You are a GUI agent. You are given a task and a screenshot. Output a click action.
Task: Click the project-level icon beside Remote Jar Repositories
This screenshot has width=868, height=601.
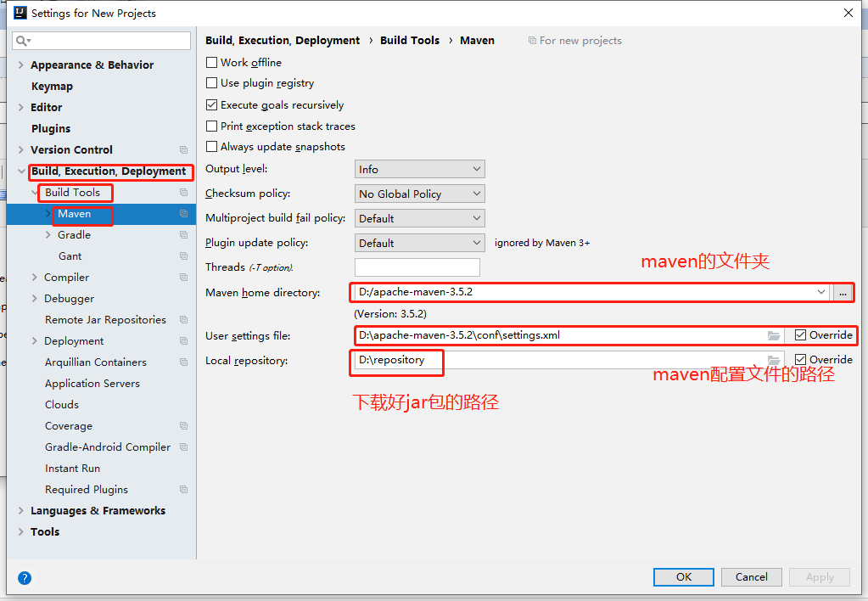[184, 320]
